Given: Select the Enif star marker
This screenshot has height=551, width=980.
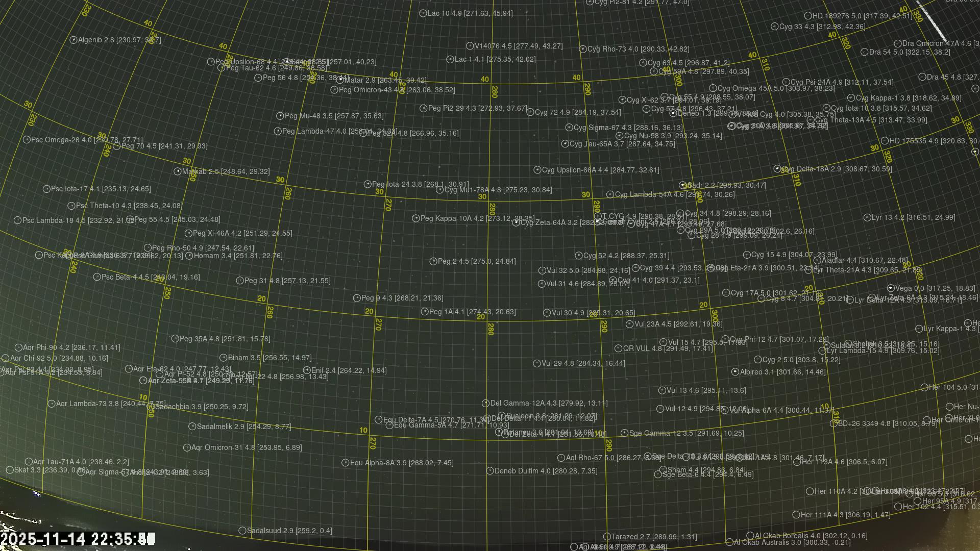Looking at the screenshot, I should pyautogui.click(x=307, y=370).
